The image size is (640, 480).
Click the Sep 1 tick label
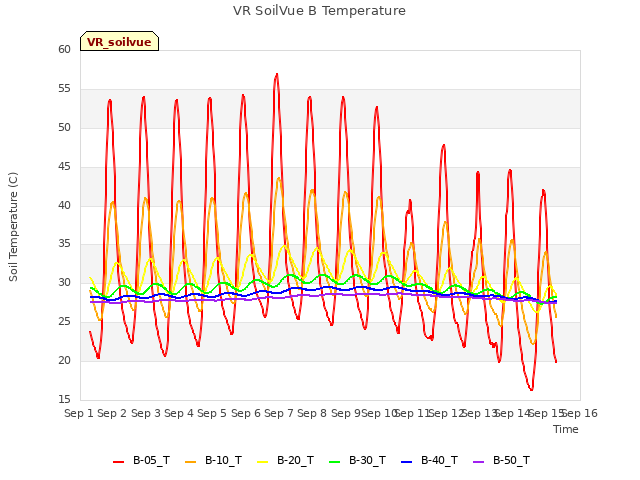pyautogui.click(x=79, y=413)
